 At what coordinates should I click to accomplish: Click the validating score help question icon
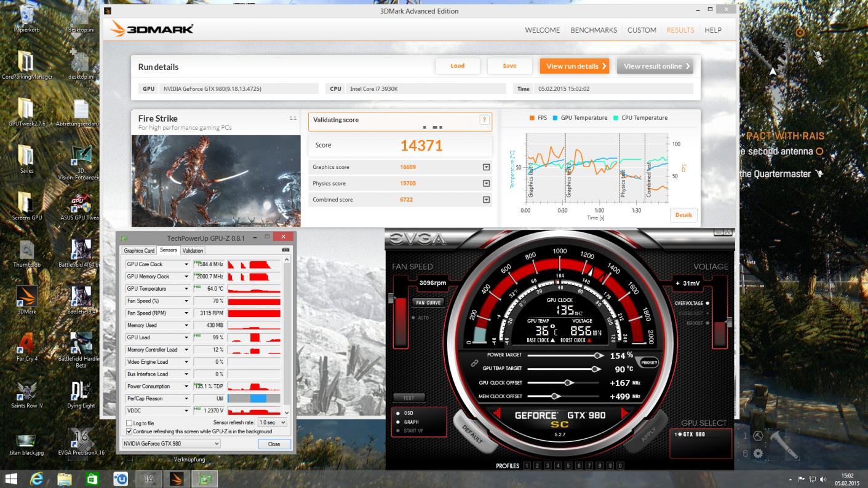pyautogui.click(x=484, y=120)
